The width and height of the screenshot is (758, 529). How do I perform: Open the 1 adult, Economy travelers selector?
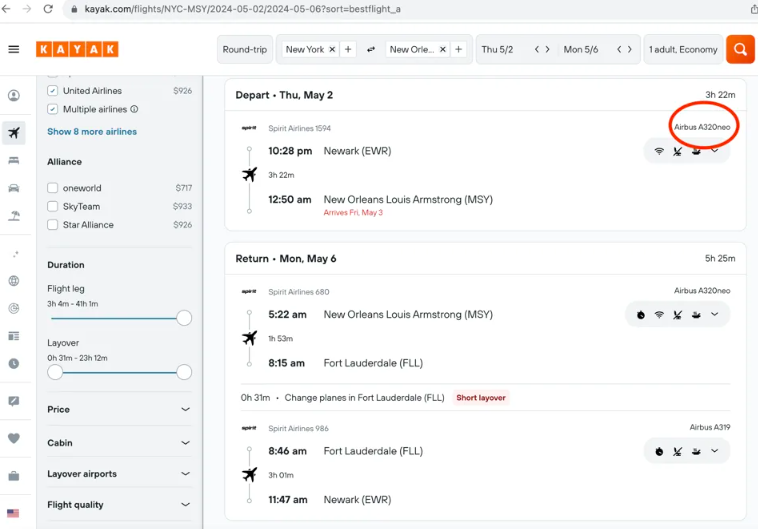pos(683,50)
